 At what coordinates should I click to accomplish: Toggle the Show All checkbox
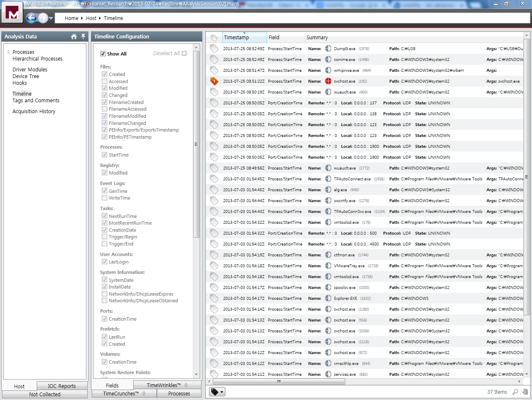(x=103, y=54)
